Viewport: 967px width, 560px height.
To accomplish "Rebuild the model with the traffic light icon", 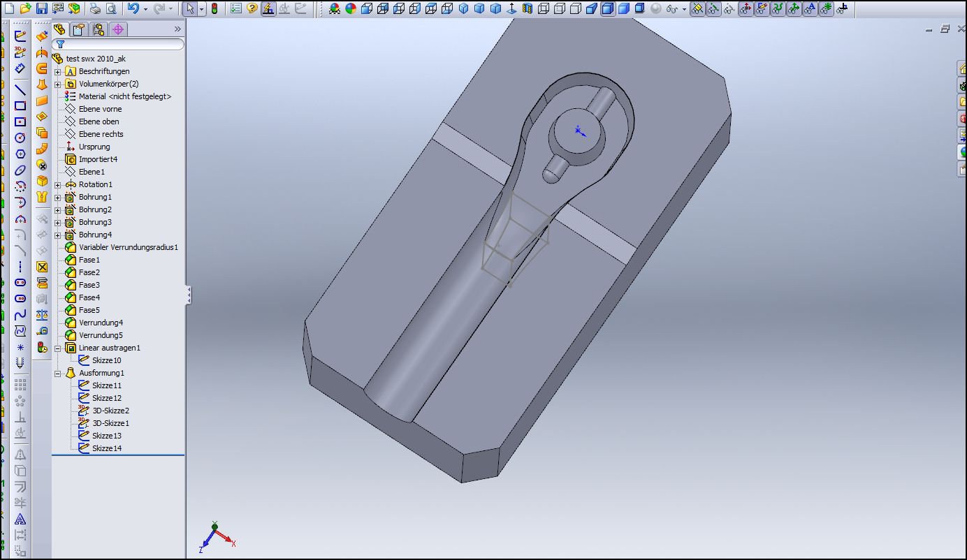I will [214, 9].
